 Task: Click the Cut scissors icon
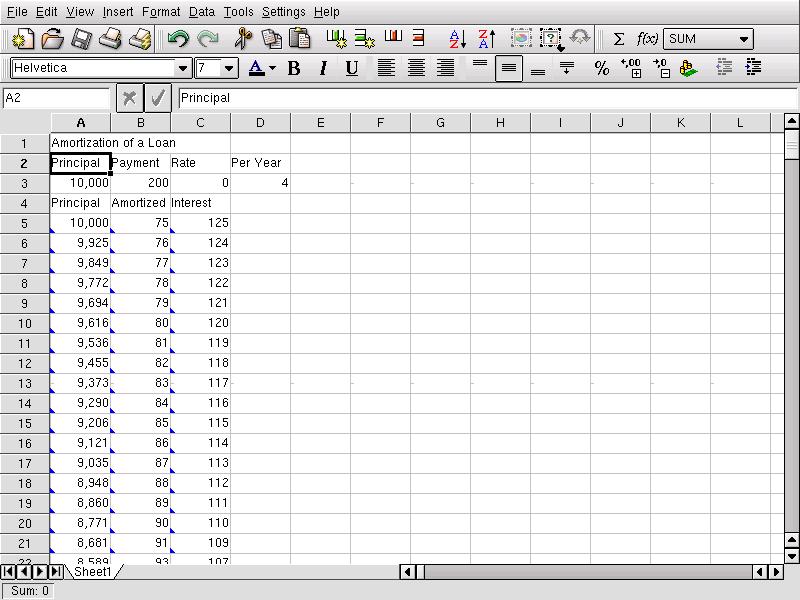(242, 39)
